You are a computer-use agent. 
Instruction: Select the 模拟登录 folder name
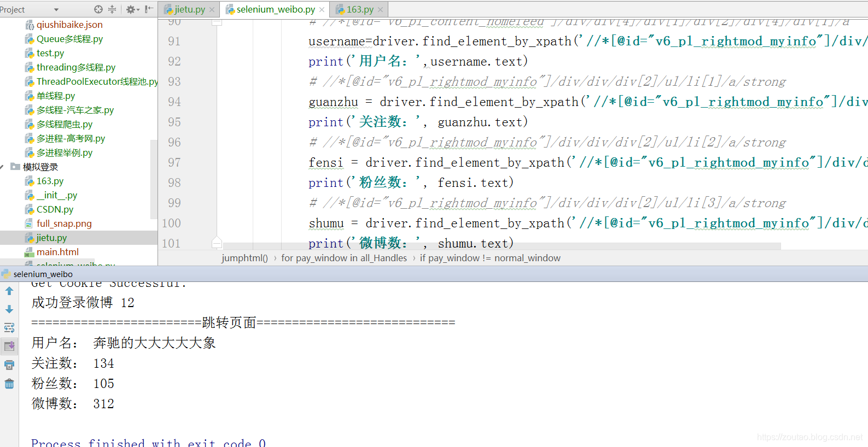coord(40,167)
